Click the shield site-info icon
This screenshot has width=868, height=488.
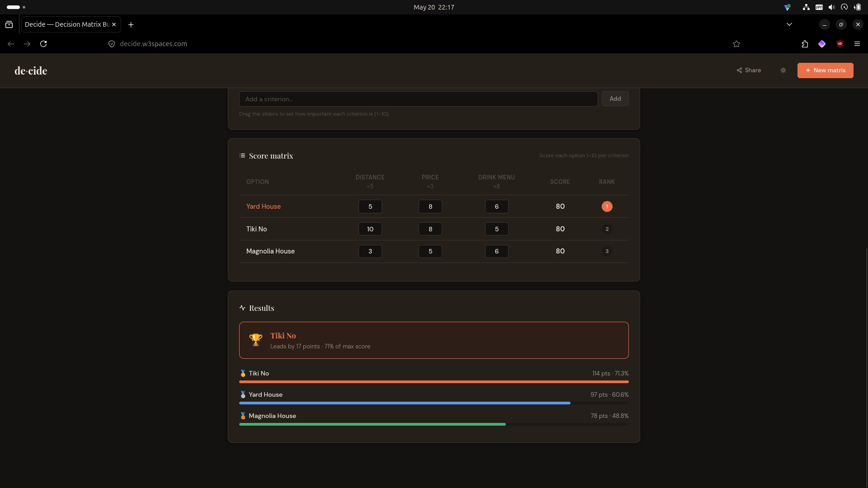coord(112,44)
